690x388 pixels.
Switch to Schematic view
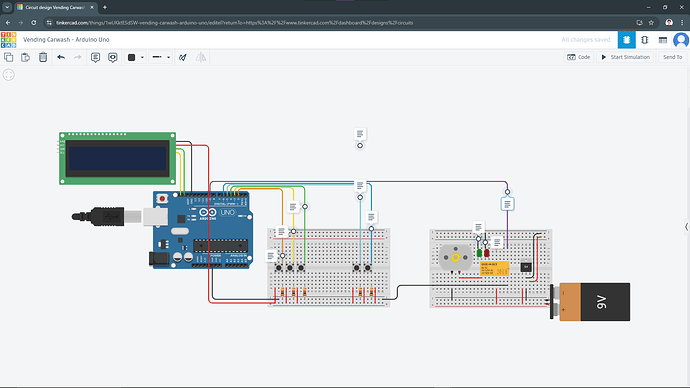pos(645,40)
